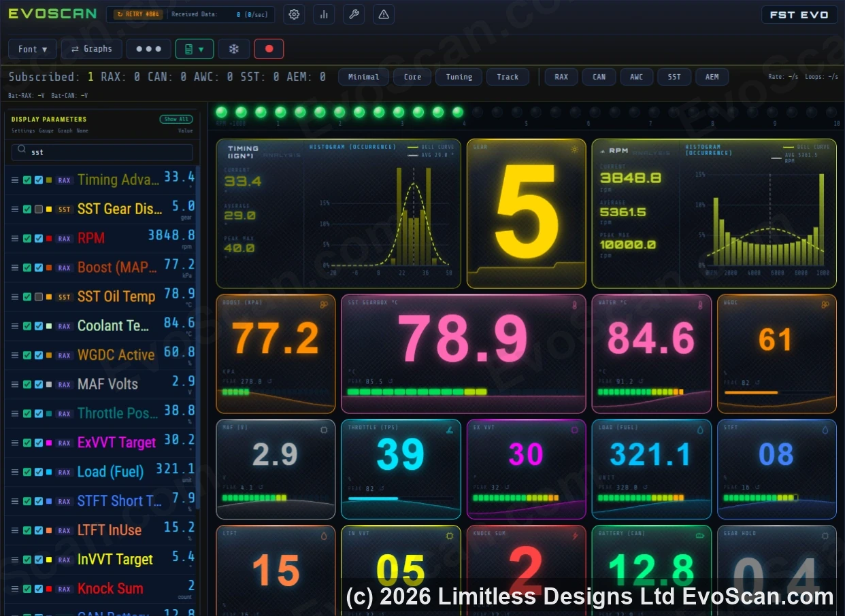Screen dimensions: 845x616
Task: Switch to the AWC filter tab
Action: pyautogui.click(x=637, y=77)
